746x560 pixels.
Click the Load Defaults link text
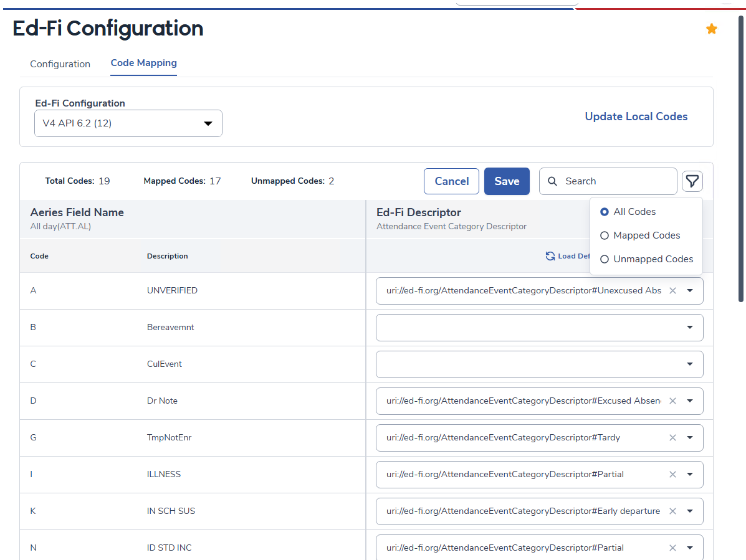click(574, 256)
